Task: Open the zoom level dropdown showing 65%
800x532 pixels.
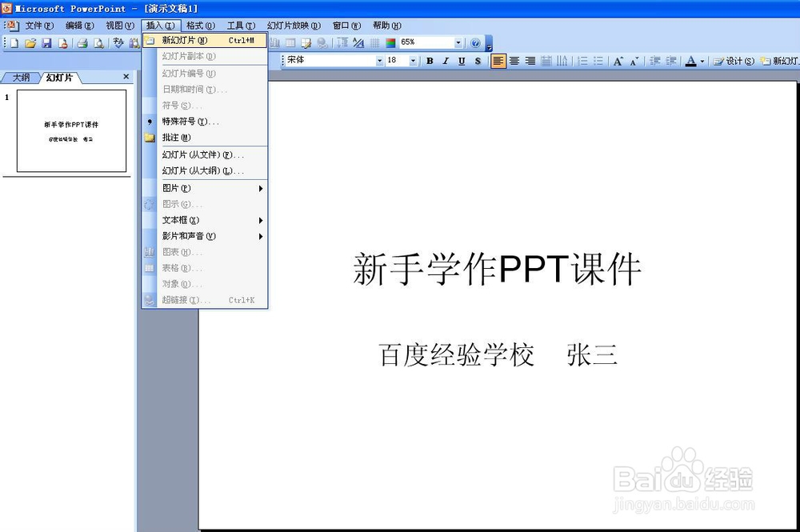Action: click(458, 42)
